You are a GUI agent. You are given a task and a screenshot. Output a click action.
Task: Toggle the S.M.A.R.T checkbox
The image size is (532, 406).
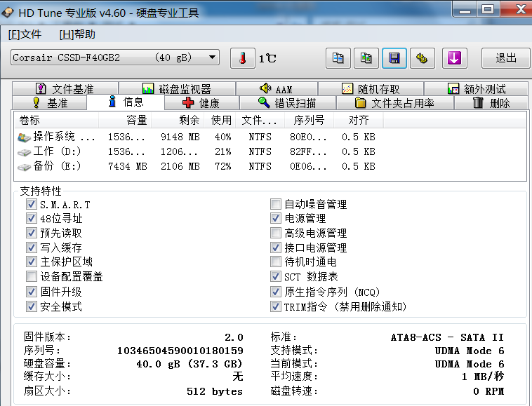pyautogui.click(x=31, y=204)
